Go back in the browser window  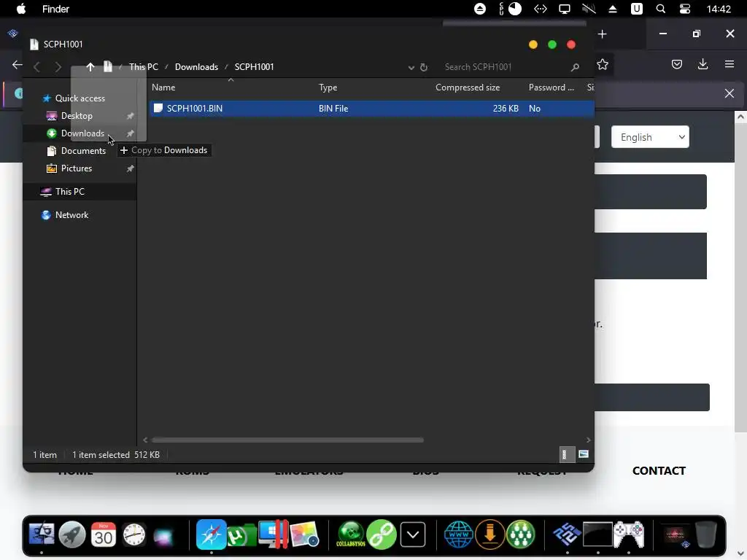(18, 64)
